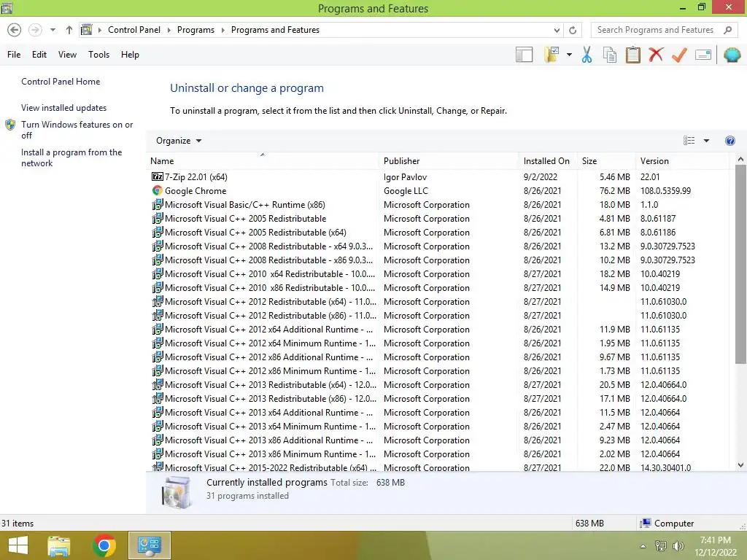This screenshot has height=560, width=747.
Task: Click Install a program from the network
Action: click(x=71, y=157)
